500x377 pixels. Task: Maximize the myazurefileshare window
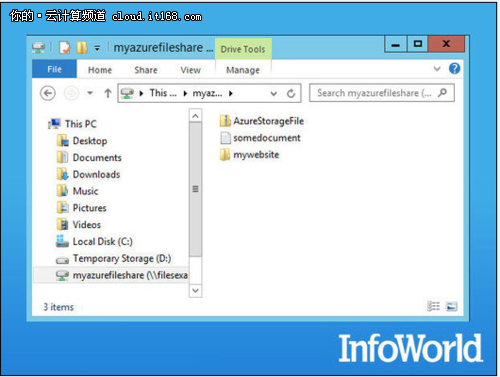[x=418, y=44]
